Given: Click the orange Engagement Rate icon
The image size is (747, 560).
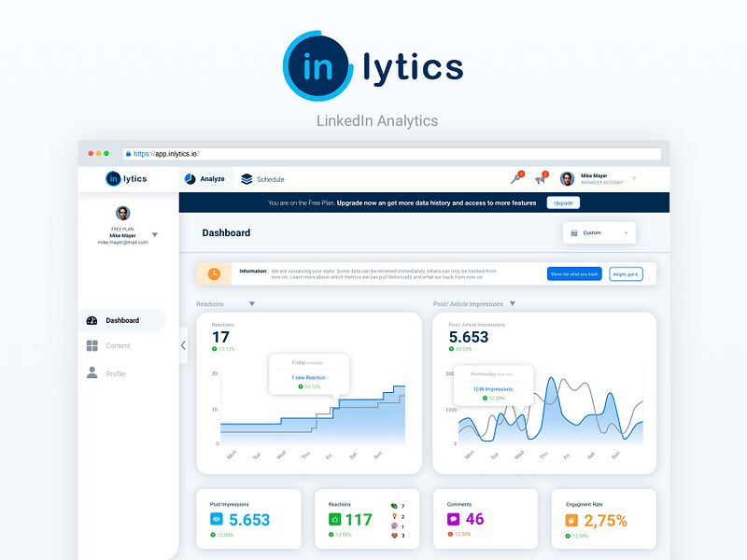Looking at the screenshot, I should pos(571,519).
